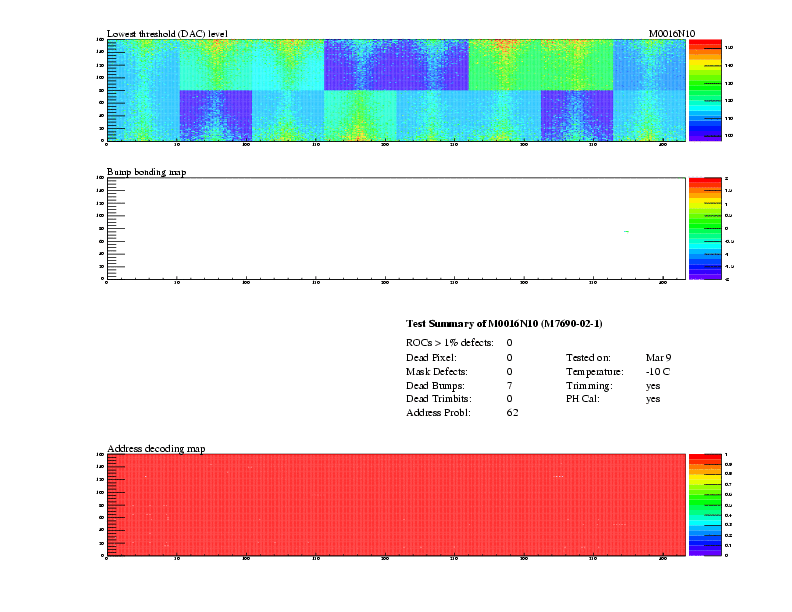Select the Dead Bumps value 7
The width and height of the screenshot is (792, 612).
coord(510,386)
